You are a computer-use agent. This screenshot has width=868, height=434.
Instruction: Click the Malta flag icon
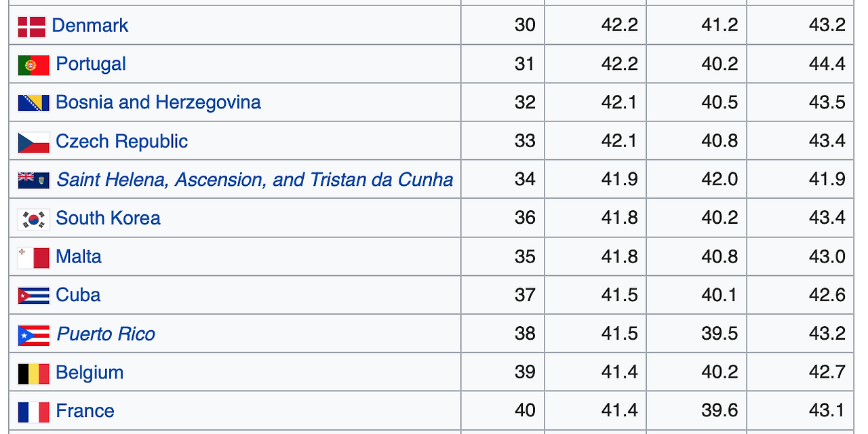pos(33,258)
